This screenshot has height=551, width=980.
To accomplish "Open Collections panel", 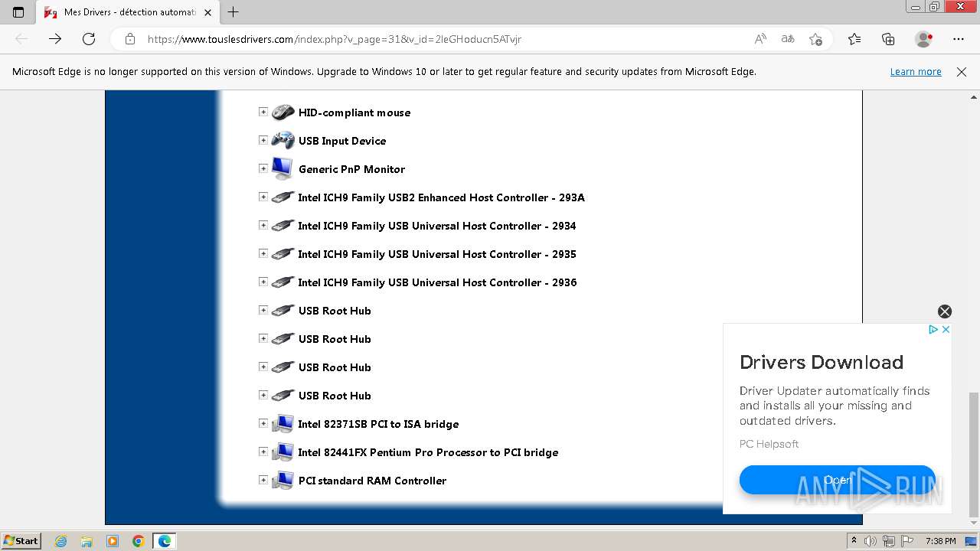I will (888, 39).
